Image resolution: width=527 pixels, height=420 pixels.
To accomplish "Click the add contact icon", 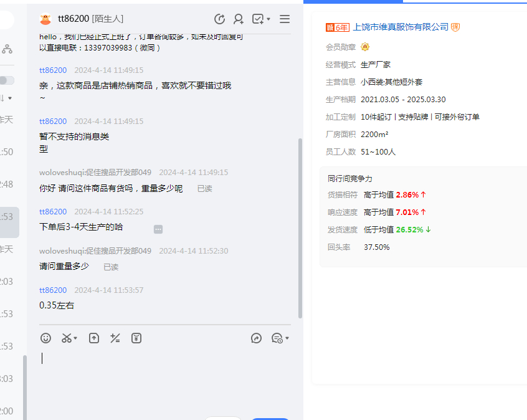I will coord(239,19).
